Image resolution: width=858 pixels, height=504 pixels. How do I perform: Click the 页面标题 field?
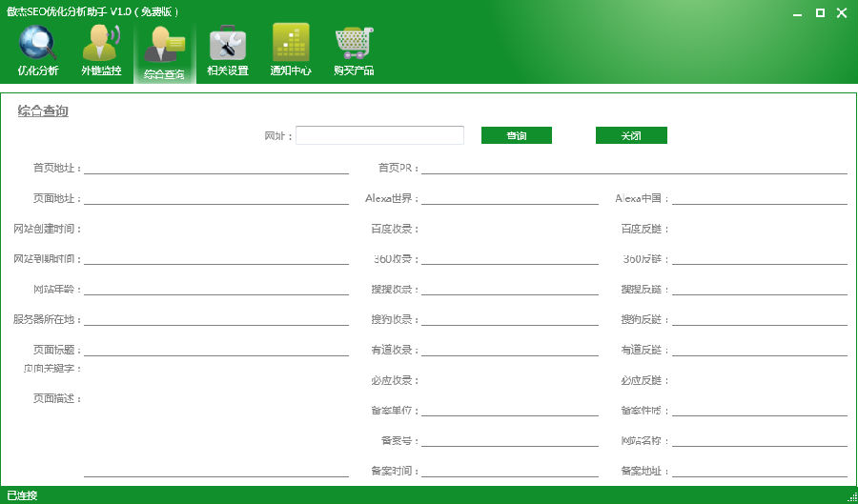pos(216,350)
